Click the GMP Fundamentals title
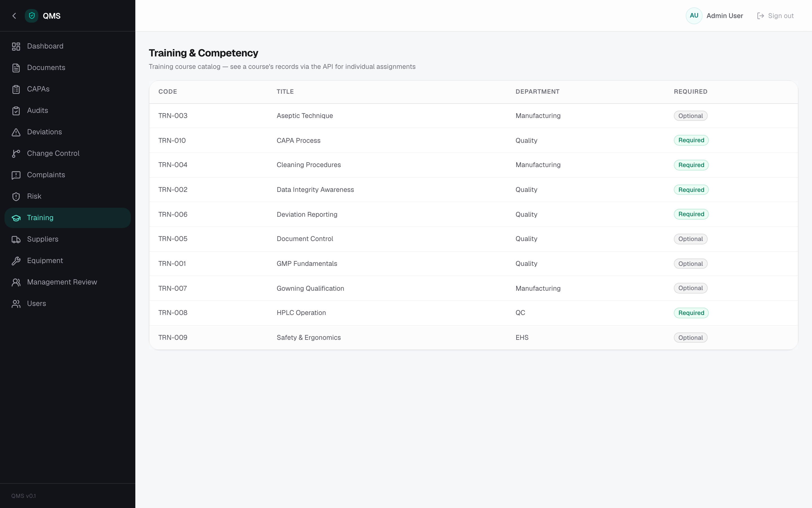This screenshot has width=812, height=508. click(x=307, y=264)
